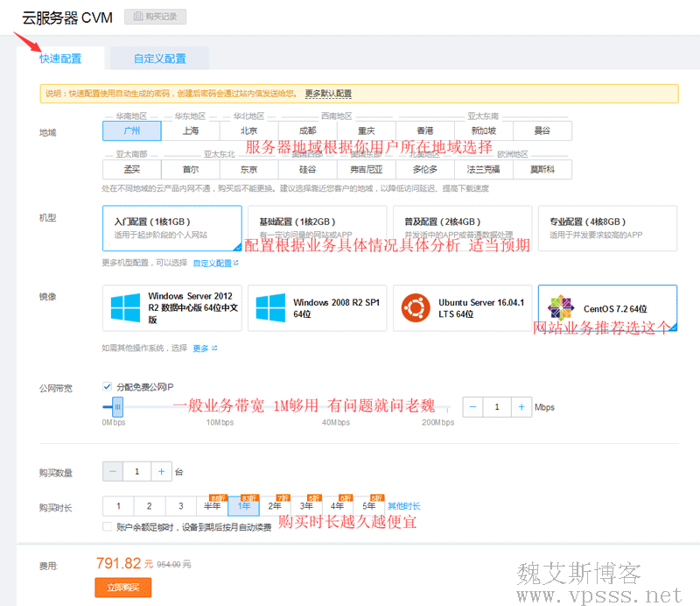Click minus icon to decrease purchase quantity
Viewport: 700px width, 606px height.
click(114, 471)
